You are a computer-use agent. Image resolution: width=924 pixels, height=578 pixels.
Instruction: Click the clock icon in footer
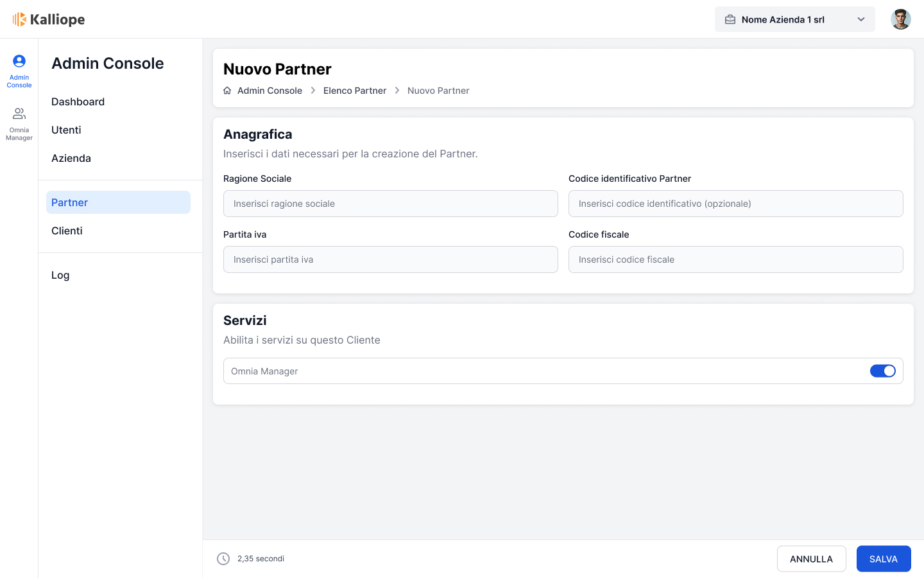(x=223, y=559)
